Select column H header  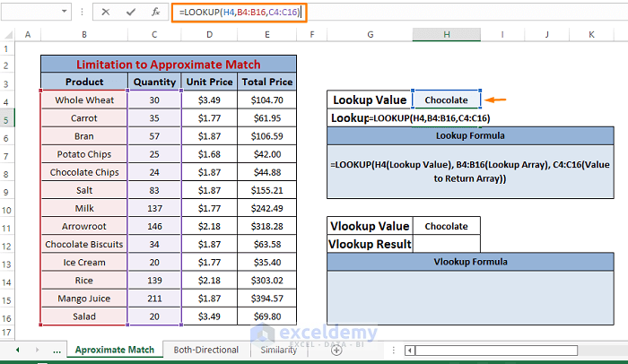click(x=447, y=35)
